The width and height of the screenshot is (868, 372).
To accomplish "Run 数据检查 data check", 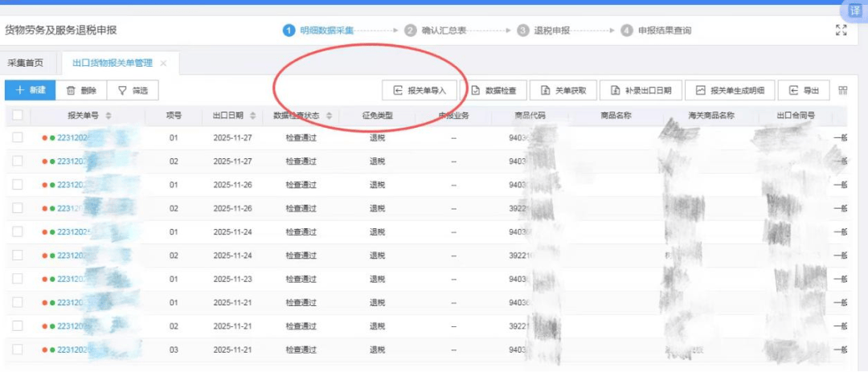I will 498,91.
